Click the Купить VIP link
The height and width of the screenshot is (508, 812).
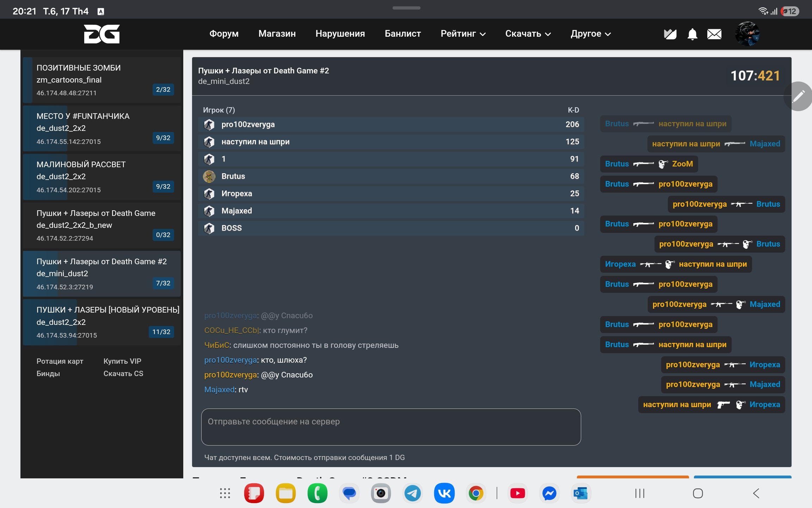[122, 361]
